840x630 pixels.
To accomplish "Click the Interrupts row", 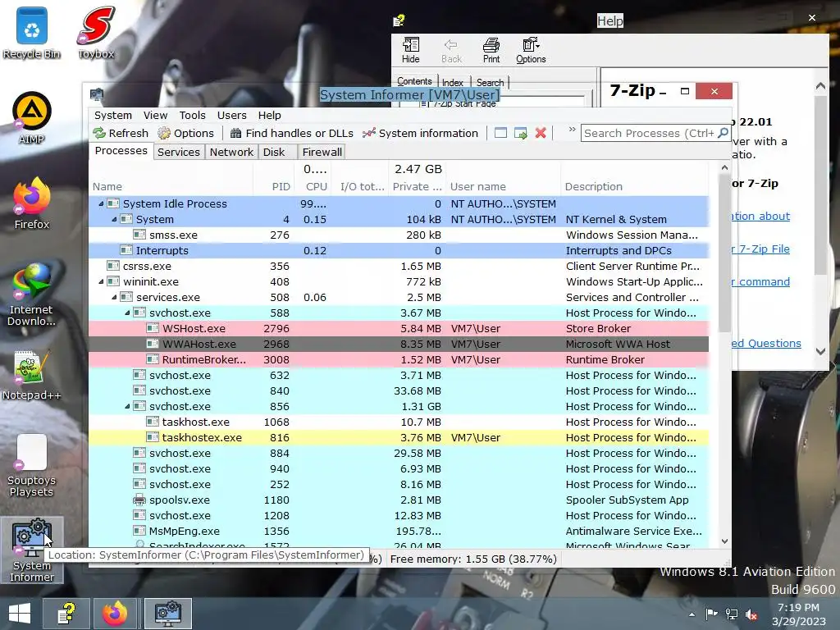I will point(399,251).
